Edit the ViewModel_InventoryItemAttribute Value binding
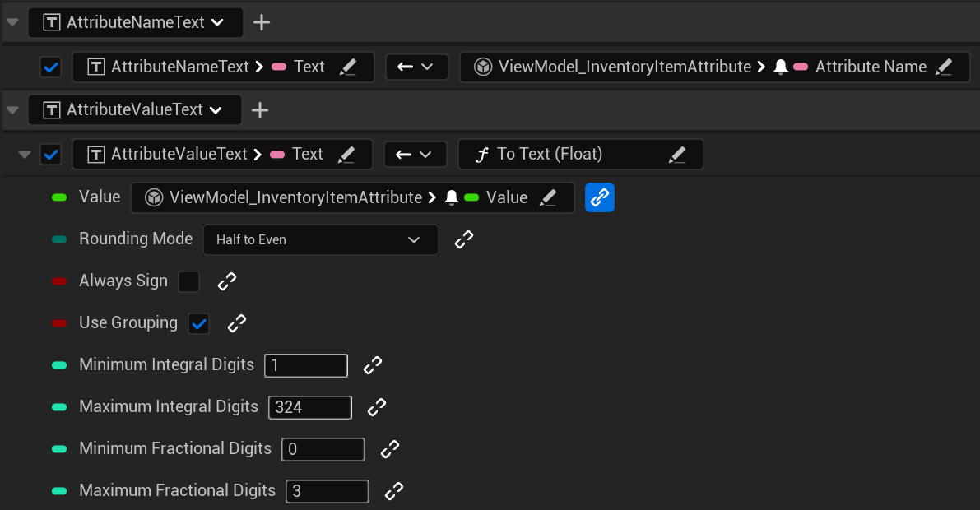 point(548,197)
